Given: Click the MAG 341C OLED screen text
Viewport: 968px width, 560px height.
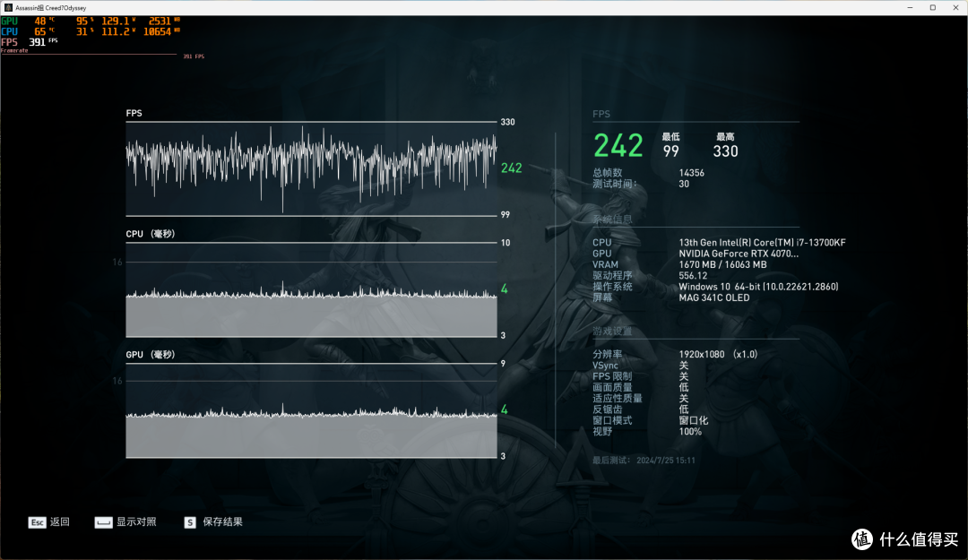Looking at the screenshot, I should click(714, 297).
